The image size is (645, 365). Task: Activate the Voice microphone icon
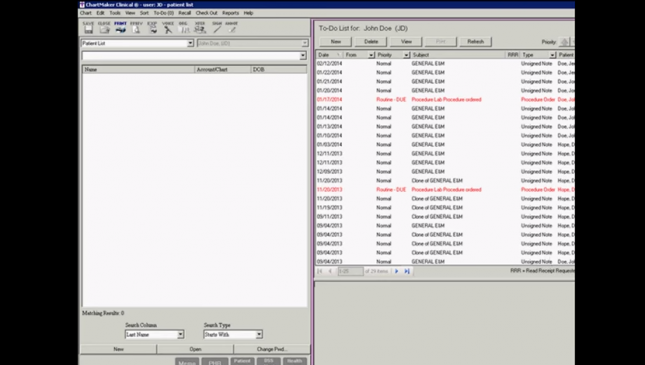coord(168,28)
